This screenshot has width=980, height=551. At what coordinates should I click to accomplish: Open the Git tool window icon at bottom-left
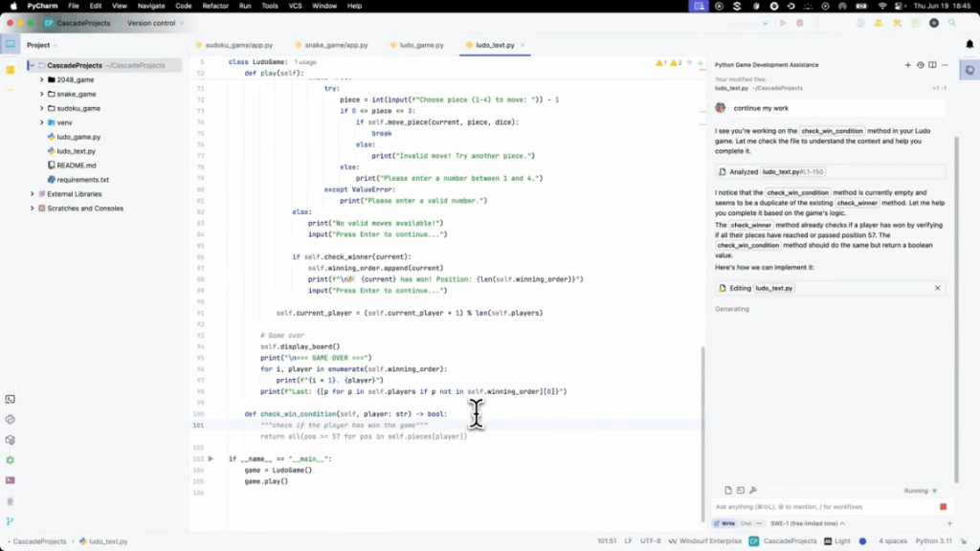[x=10, y=521]
